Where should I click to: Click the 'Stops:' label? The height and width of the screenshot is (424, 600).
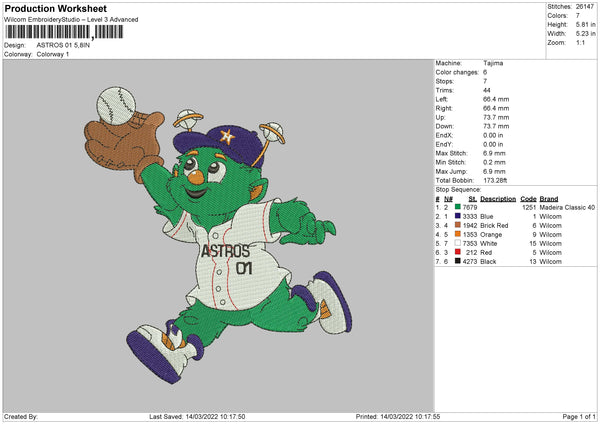[445, 81]
